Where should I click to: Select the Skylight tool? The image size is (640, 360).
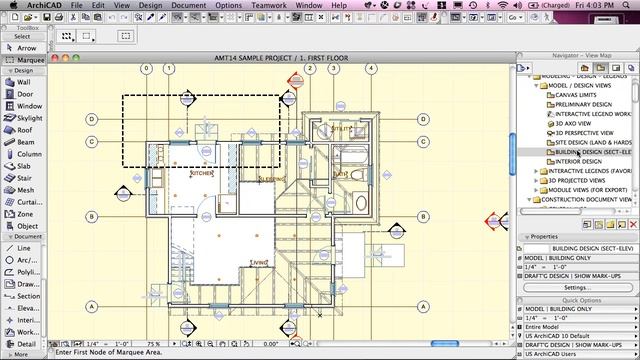pyautogui.click(x=23, y=118)
